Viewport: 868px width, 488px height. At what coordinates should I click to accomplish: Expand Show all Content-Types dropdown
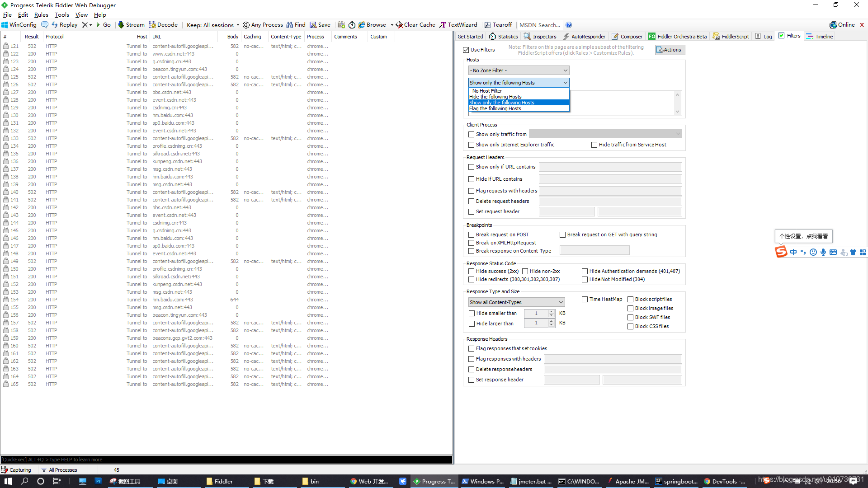[x=516, y=302]
